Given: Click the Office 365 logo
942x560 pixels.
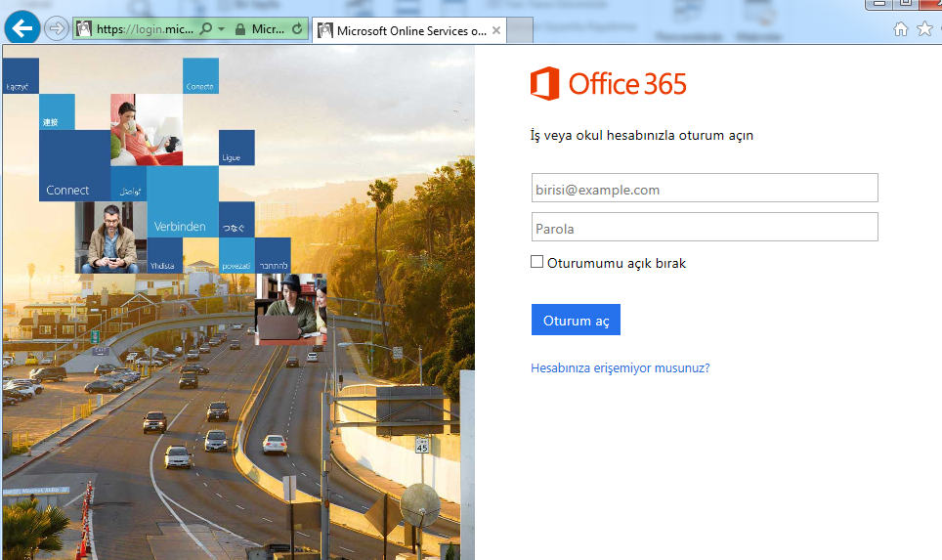Looking at the screenshot, I should [608, 83].
